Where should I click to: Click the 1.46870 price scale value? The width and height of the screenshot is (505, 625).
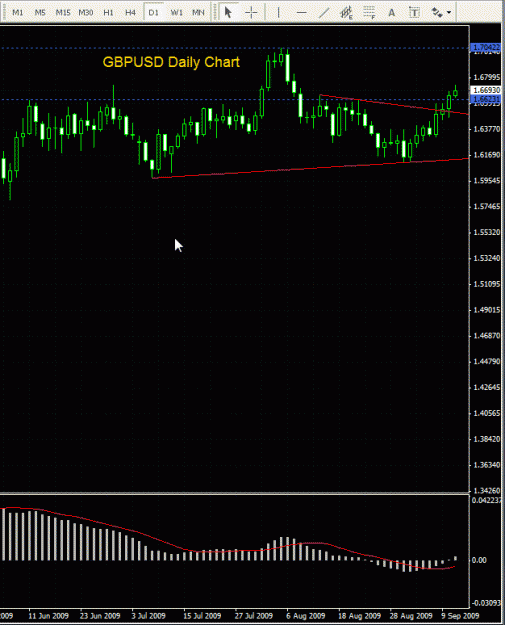486,336
